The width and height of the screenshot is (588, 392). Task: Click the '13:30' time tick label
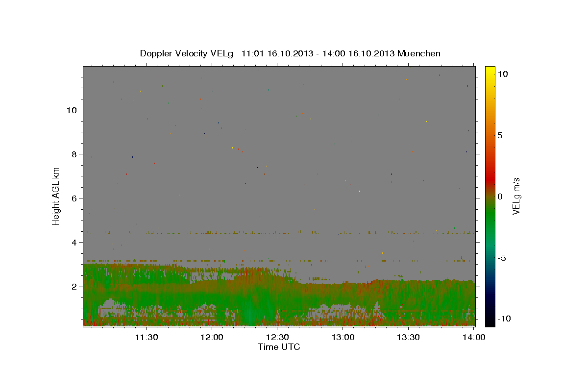tap(408, 337)
